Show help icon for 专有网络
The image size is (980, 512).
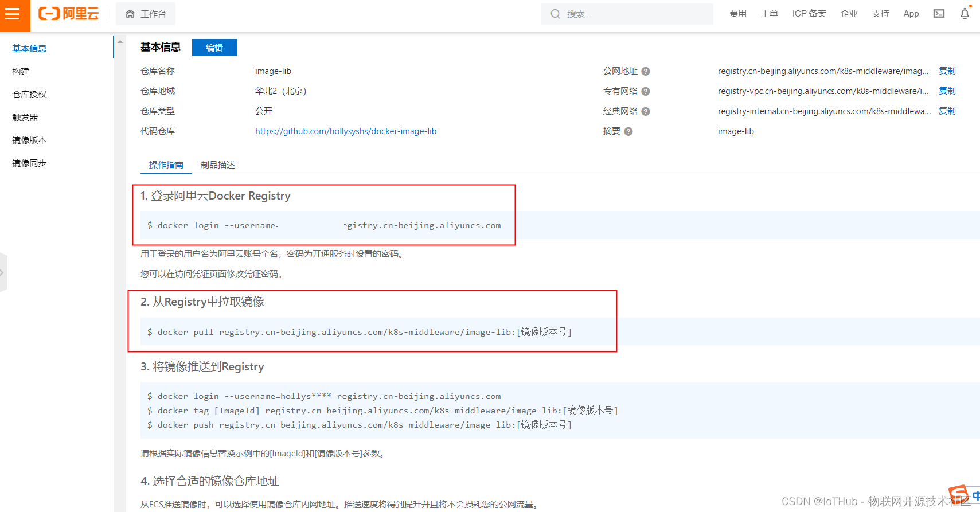[x=646, y=91]
